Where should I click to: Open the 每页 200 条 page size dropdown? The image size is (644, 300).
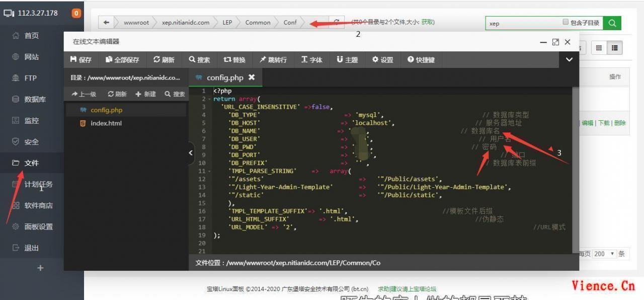point(606,254)
